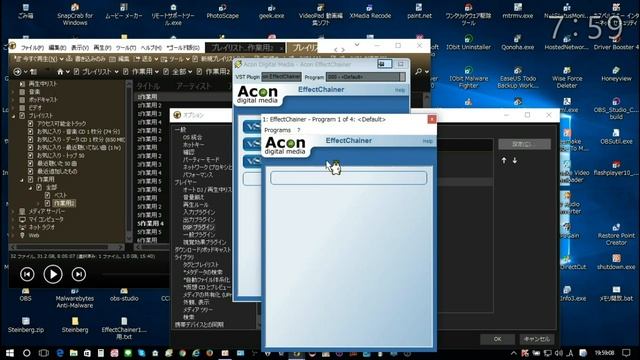Click gray settings button above arrows in options

click(524, 144)
